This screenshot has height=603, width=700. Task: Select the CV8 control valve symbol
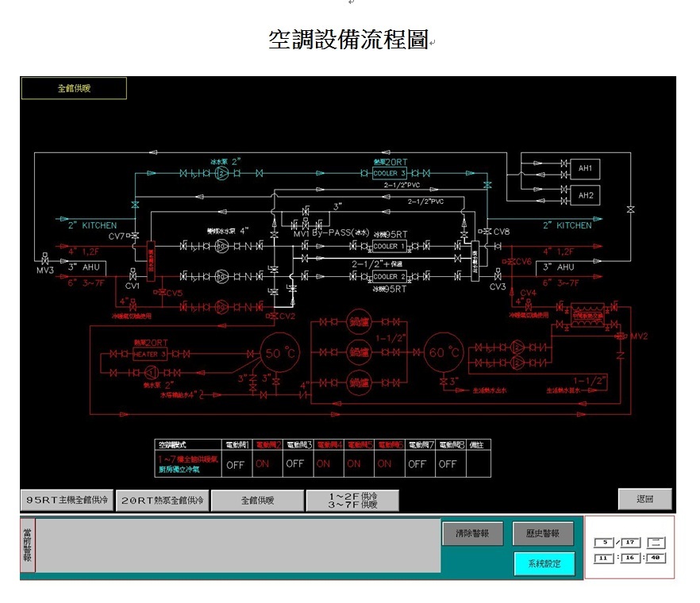[486, 232]
